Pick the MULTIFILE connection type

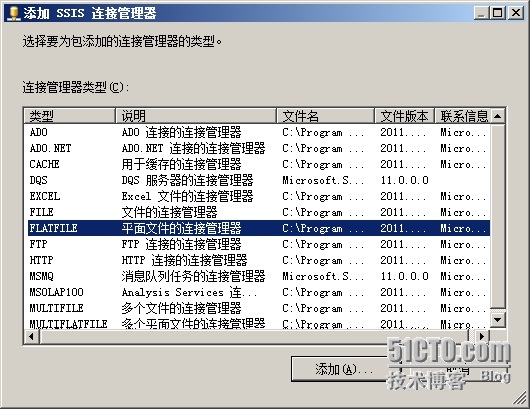(x=259, y=308)
